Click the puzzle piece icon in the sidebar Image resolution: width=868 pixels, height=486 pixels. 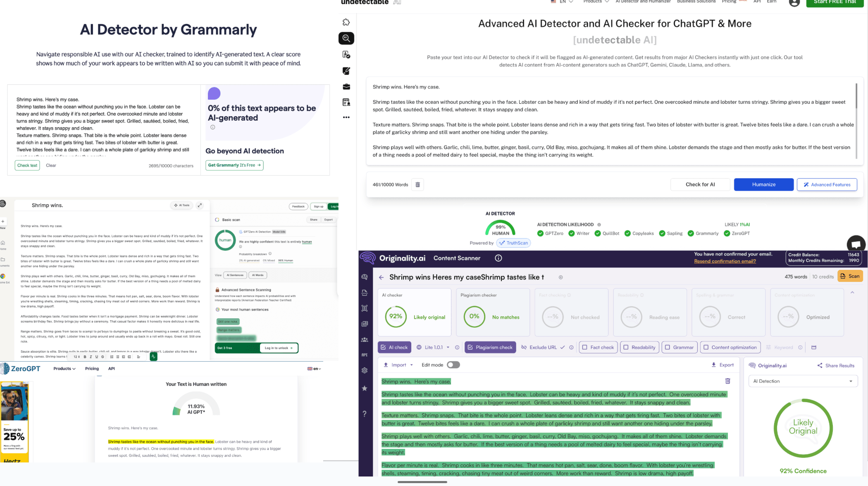(x=346, y=22)
